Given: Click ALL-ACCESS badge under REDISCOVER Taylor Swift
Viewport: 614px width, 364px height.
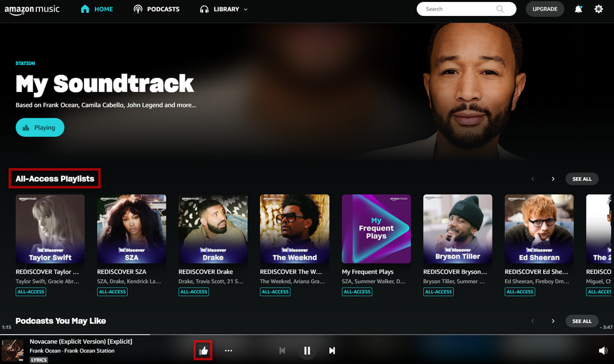Looking at the screenshot, I should tap(31, 292).
